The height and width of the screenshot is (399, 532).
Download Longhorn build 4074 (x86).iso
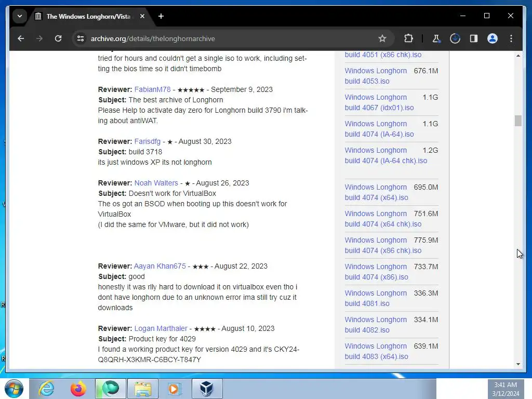tap(376, 272)
